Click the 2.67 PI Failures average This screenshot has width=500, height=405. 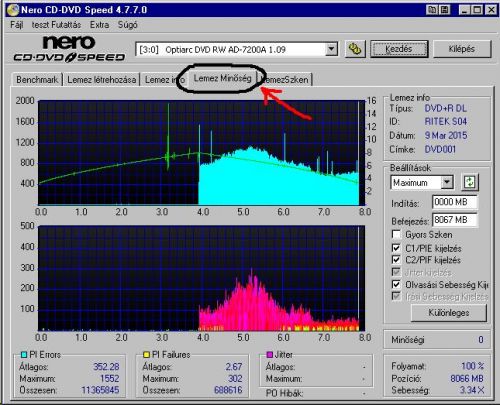tap(234, 367)
